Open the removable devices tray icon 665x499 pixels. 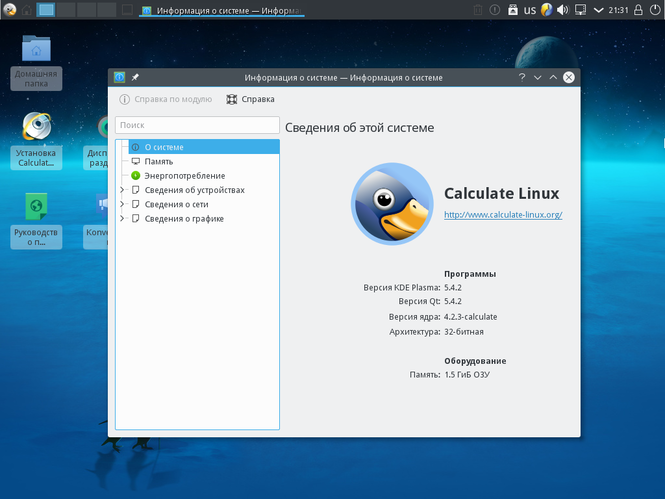coord(512,10)
